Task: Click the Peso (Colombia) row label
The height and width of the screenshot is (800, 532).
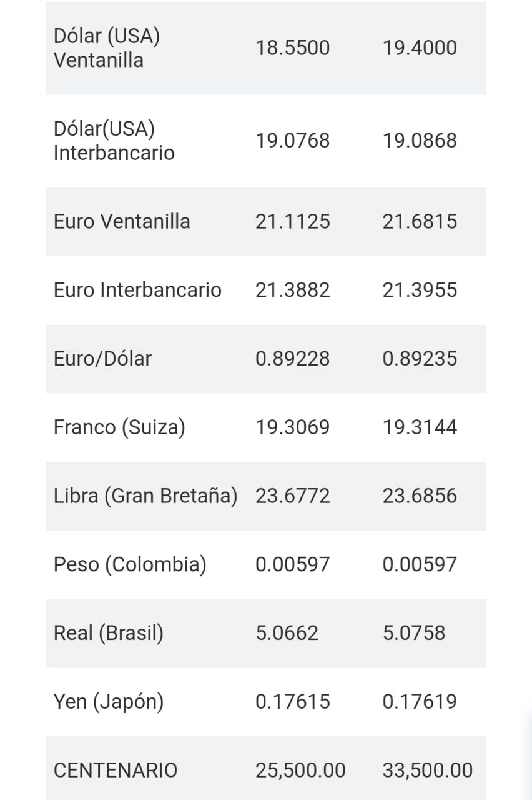Action: pyautogui.click(x=130, y=565)
